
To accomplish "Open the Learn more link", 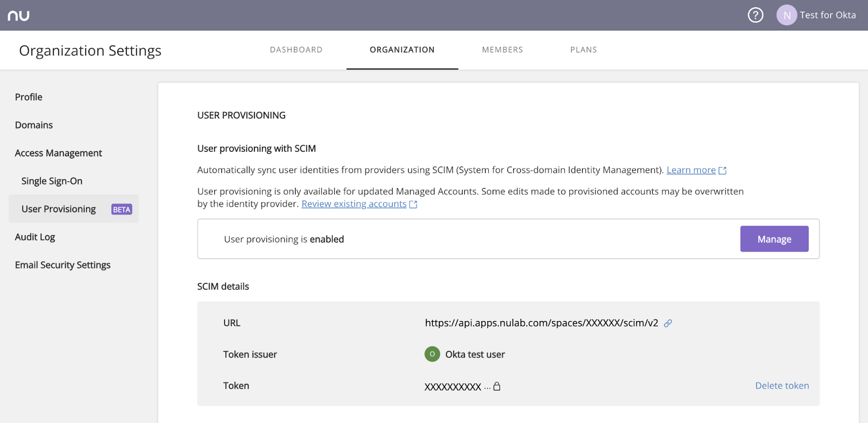I will (691, 170).
